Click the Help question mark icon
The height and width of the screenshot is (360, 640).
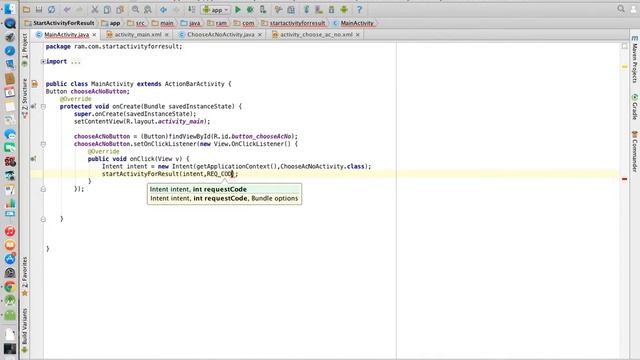359,9
